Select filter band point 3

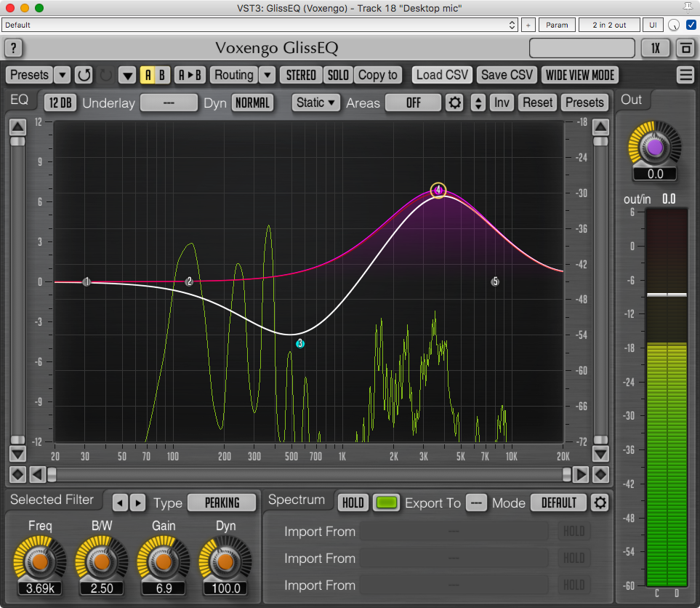point(300,343)
